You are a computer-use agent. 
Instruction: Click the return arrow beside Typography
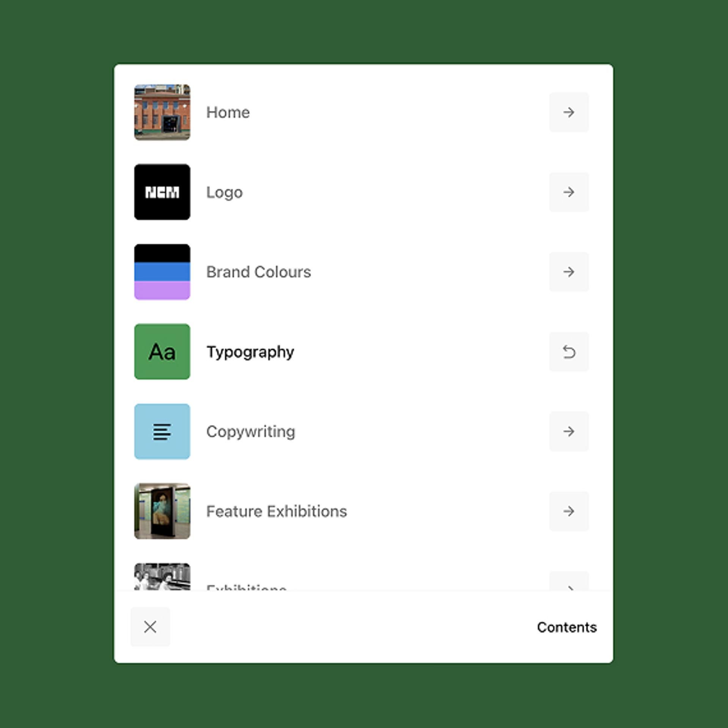(569, 352)
